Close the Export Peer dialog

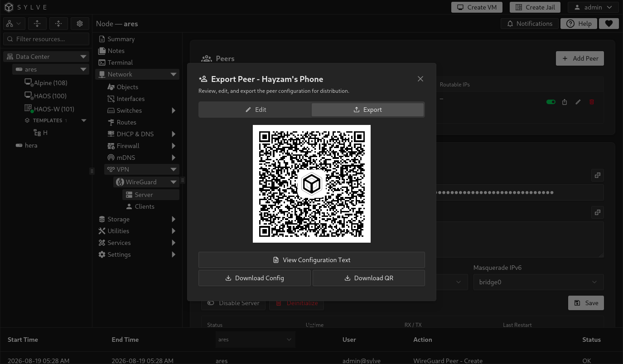tap(420, 79)
